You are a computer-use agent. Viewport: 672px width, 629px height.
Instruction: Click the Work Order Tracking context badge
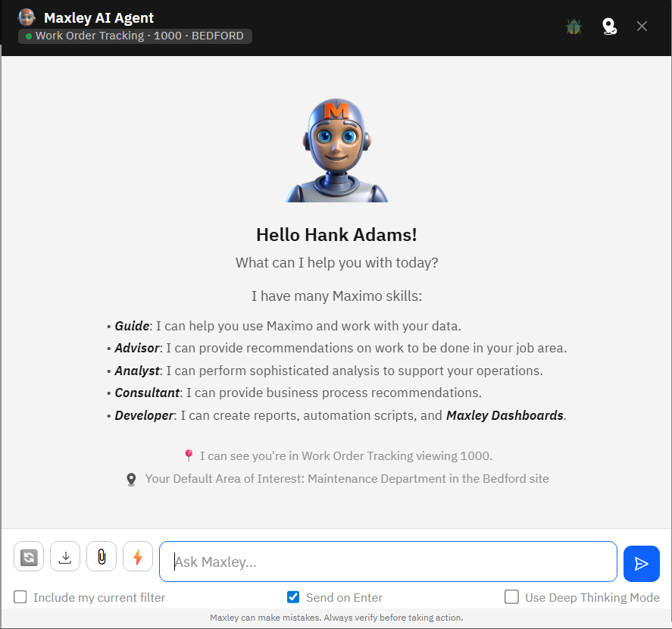tap(135, 36)
